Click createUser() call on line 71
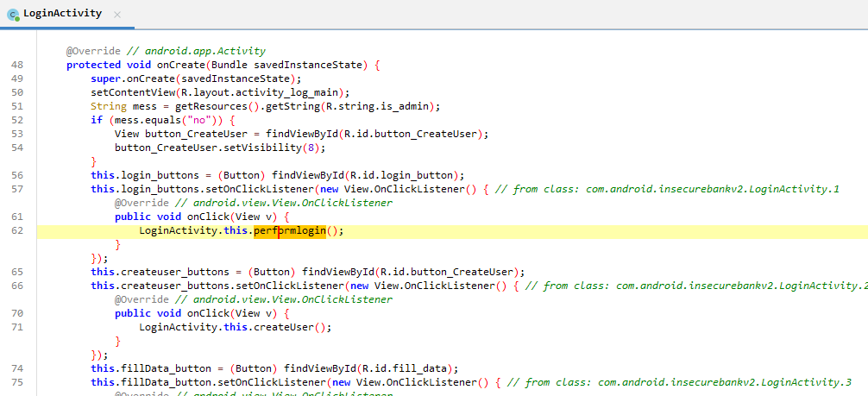This screenshot has height=396, width=868. click(x=290, y=327)
